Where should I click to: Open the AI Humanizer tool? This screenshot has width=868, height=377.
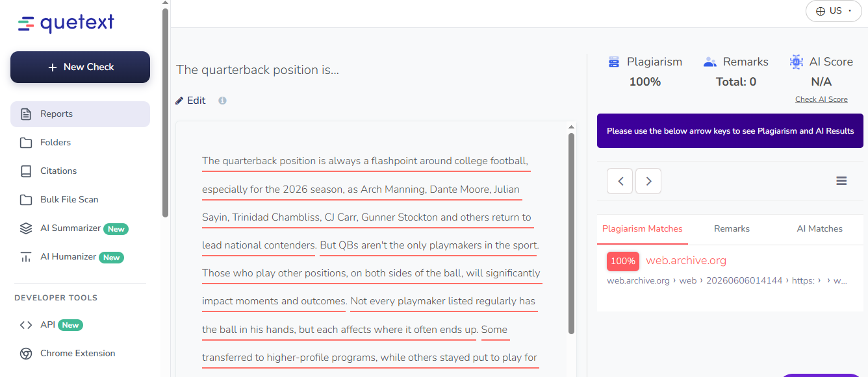(x=80, y=257)
